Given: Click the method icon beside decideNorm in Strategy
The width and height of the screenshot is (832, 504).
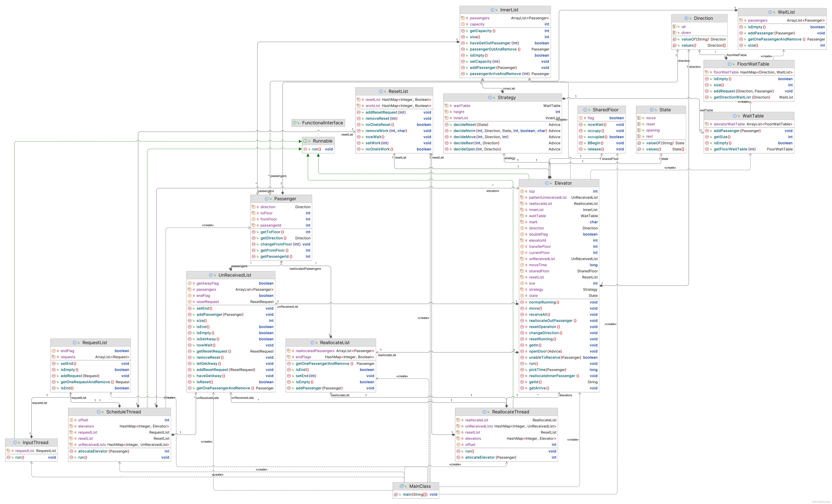Looking at the screenshot, I should point(446,131).
